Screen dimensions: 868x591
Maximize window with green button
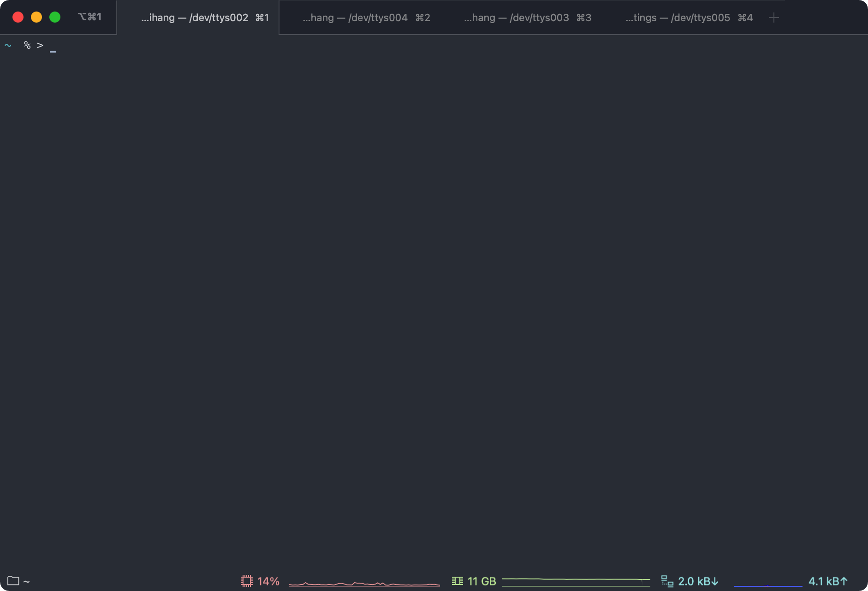[x=55, y=17]
